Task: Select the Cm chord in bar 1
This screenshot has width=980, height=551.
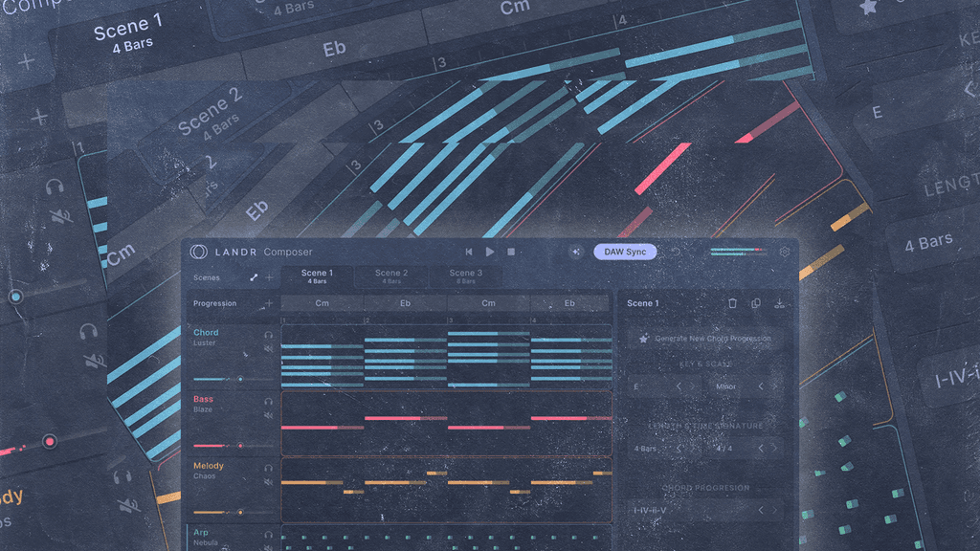Action: [322, 303]
